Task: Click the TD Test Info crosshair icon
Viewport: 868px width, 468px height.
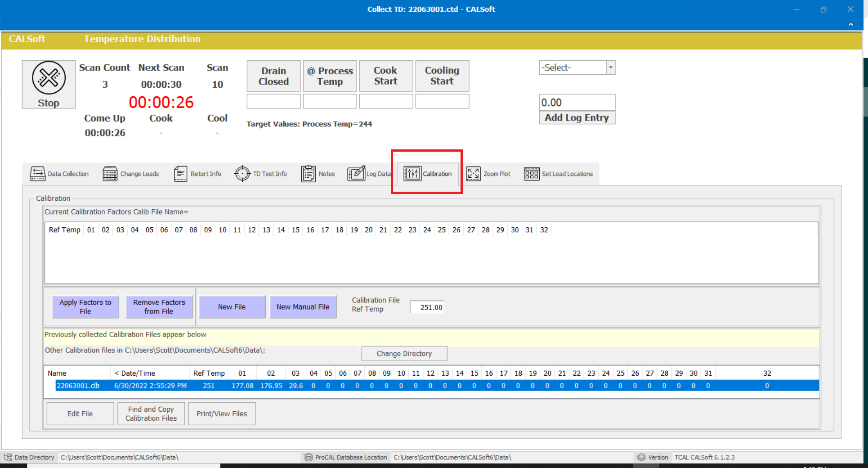Action: pos(242,174)
